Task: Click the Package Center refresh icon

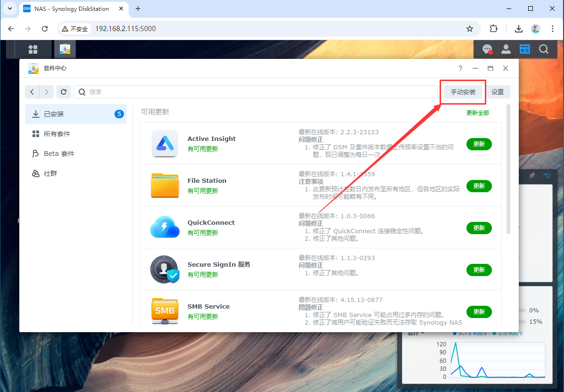Action: tap(64, 92)
